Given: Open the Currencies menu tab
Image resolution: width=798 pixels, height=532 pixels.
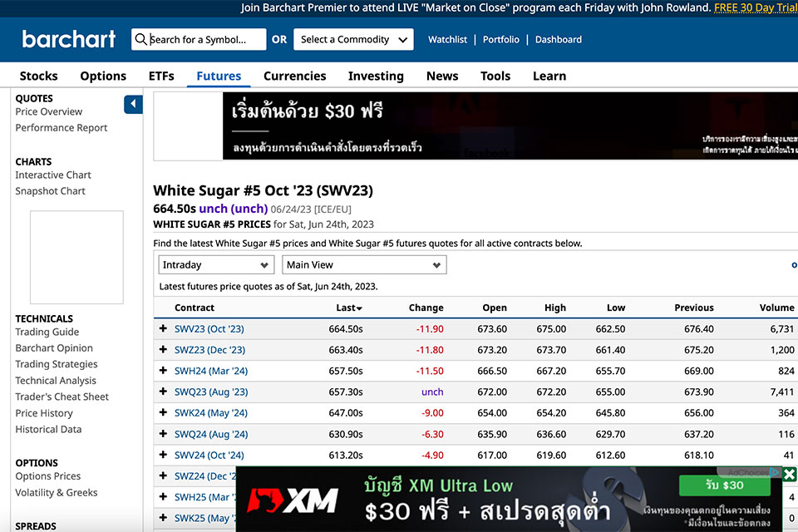Looking at the screenshot, I should pos(294,76).
